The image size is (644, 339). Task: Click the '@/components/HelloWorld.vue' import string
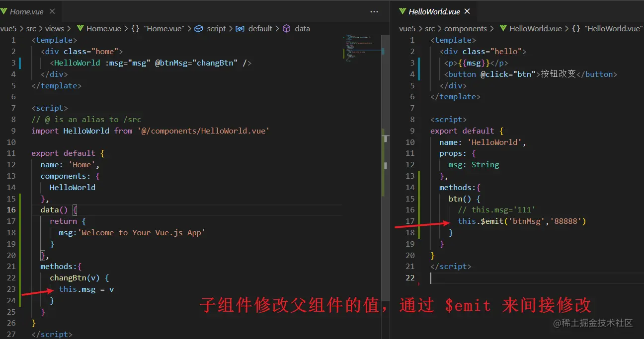coord(203,131)
